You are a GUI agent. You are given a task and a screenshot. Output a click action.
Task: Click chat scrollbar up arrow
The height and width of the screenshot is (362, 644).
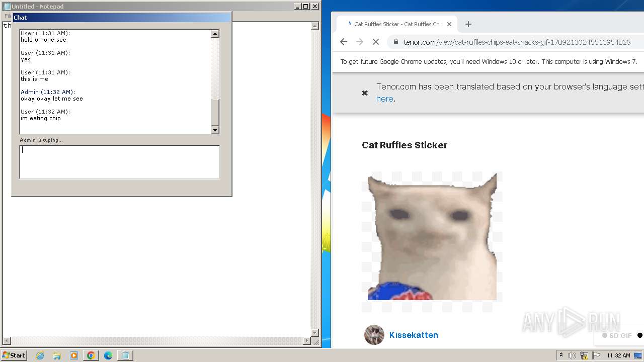(215, 34)
